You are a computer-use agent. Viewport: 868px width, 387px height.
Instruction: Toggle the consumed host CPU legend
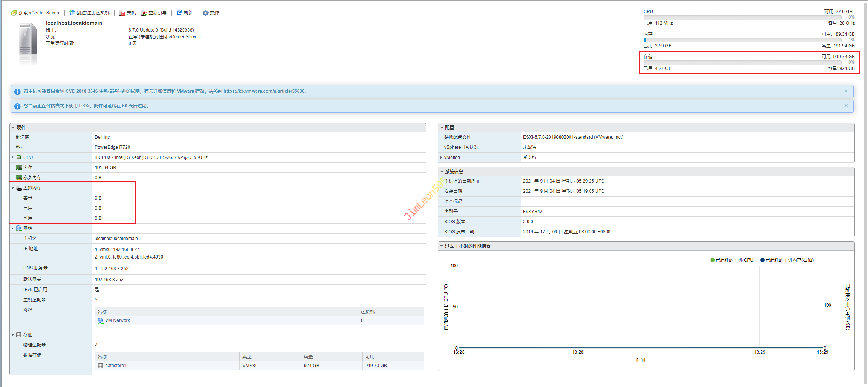(731, 260)
